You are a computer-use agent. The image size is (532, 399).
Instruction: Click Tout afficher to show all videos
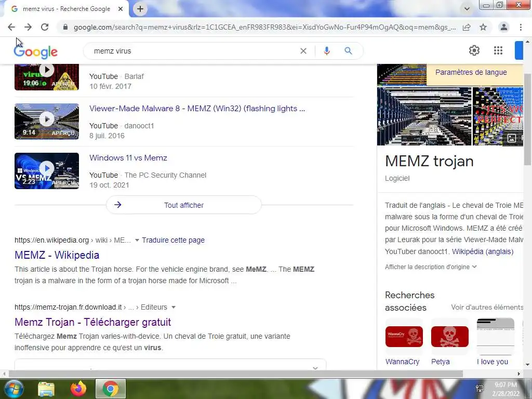184,205
